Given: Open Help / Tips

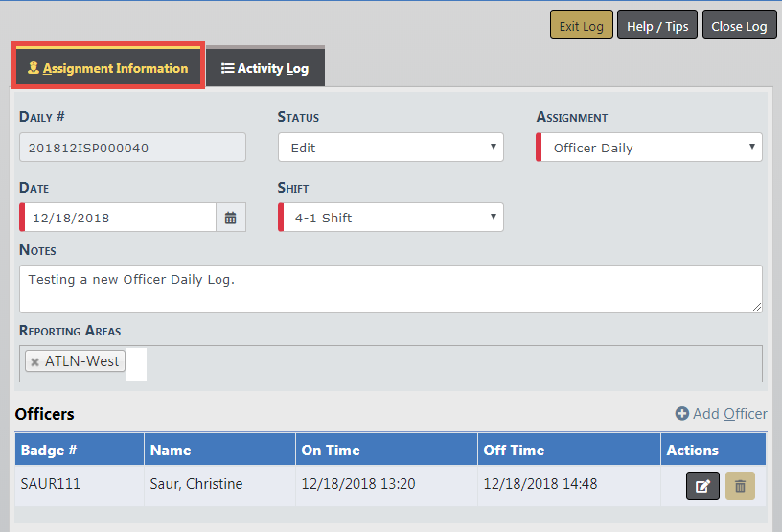Looking at the screenshot, I should [656, 26].
